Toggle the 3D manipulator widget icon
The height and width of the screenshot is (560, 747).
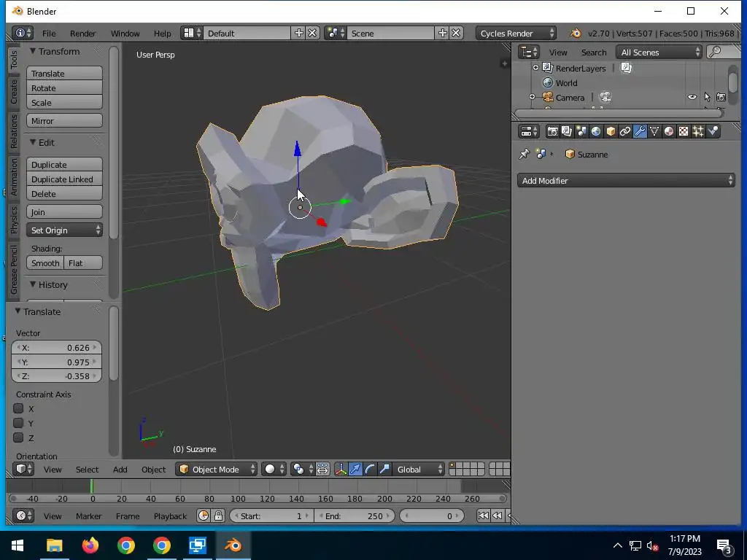[341, 470]
